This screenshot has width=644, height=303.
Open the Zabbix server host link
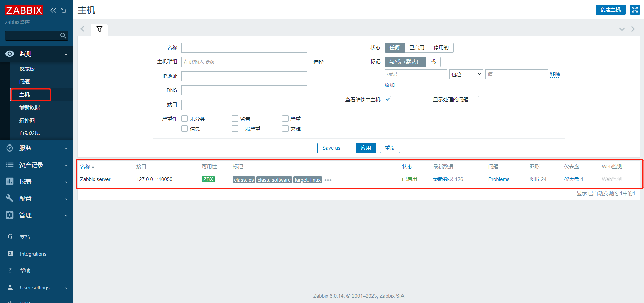point(95,179)
